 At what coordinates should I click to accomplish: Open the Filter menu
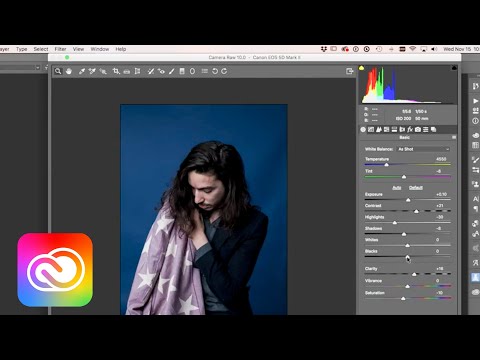60,49
